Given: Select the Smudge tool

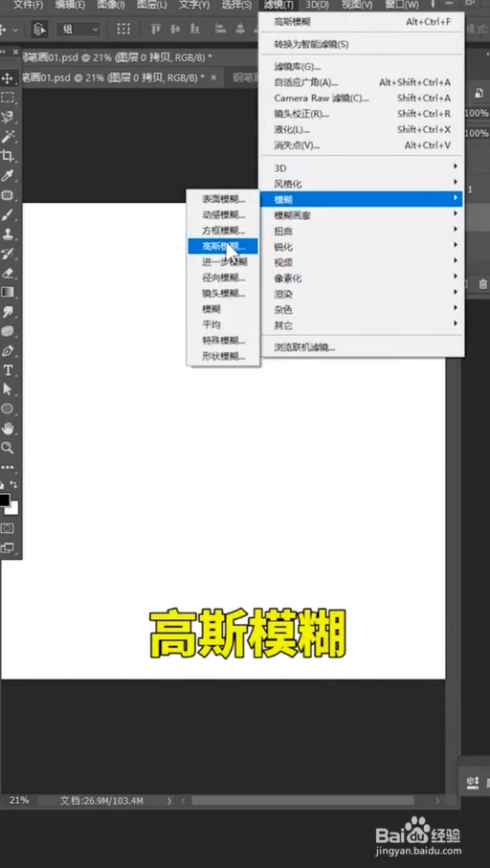Looking at the screenshot, I should (8, 312).
